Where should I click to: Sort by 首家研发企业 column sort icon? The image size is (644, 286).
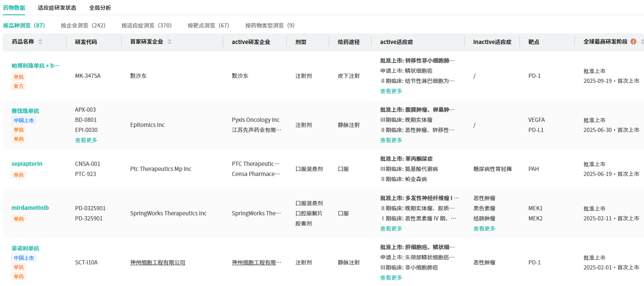(169, 42)
